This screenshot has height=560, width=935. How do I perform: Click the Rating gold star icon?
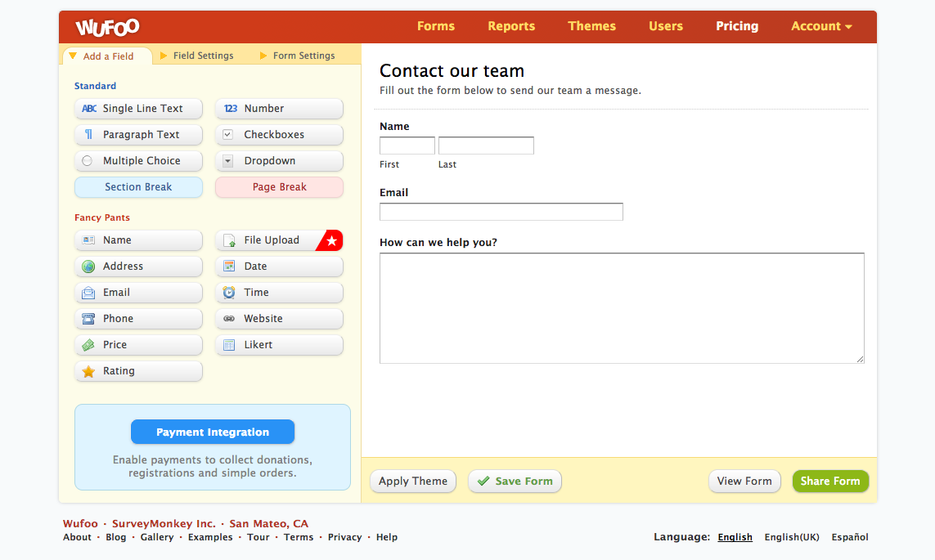88,371
